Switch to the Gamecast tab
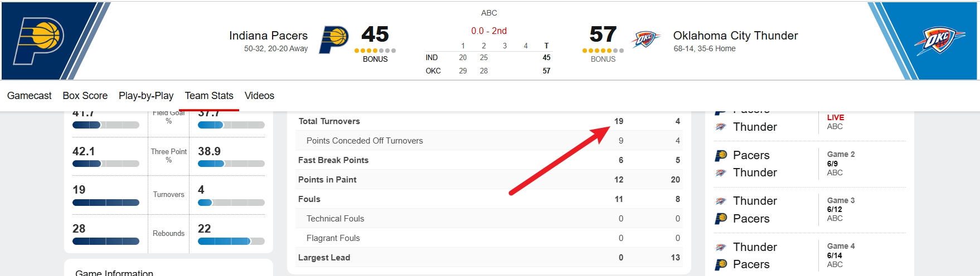This screenshot has height=276, width=980. pyautogui.click(x=29, y=96)
